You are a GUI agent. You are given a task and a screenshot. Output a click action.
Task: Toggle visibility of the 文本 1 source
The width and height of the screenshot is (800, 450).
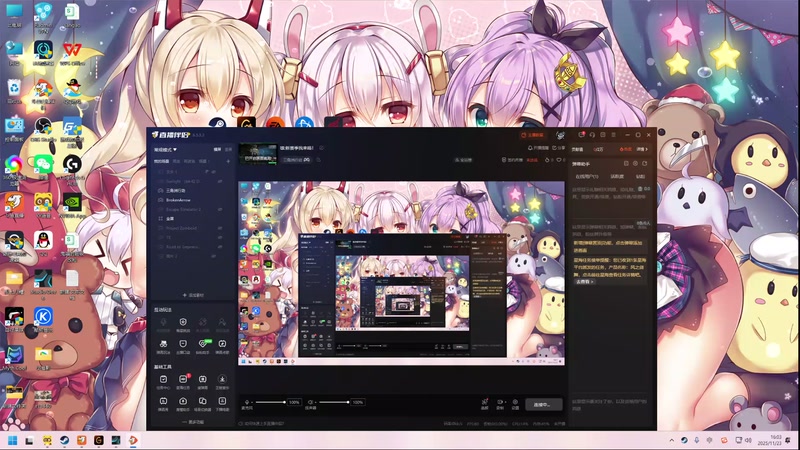point(214,172)
